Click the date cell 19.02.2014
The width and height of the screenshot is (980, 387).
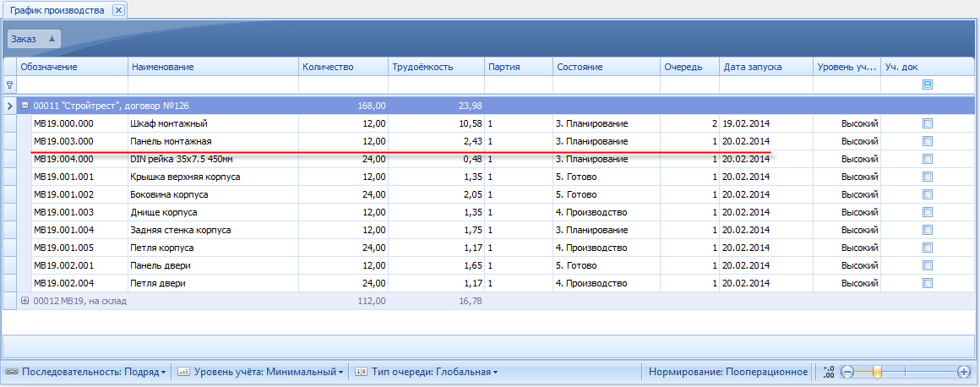[765, 123]
